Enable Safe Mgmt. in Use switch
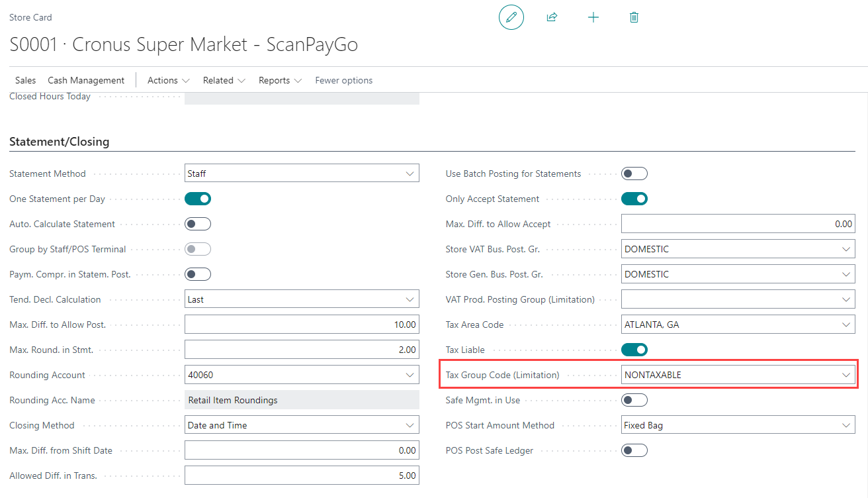 click(634, 400)
